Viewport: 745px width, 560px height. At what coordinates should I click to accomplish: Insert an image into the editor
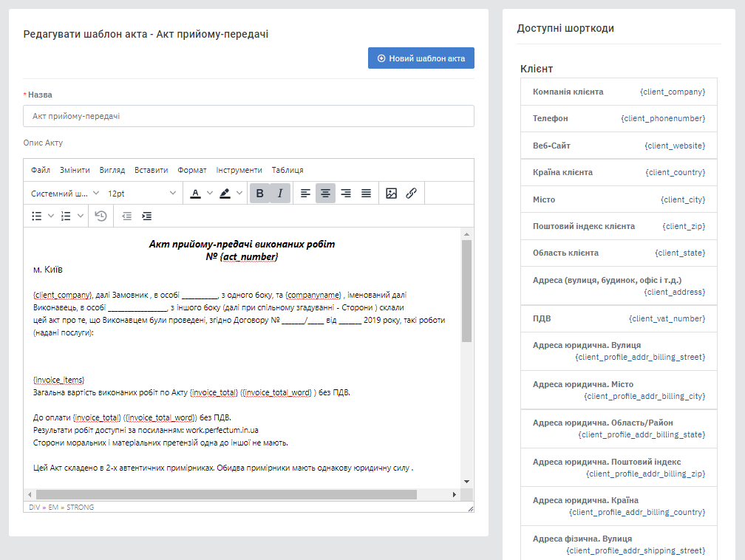392,194
